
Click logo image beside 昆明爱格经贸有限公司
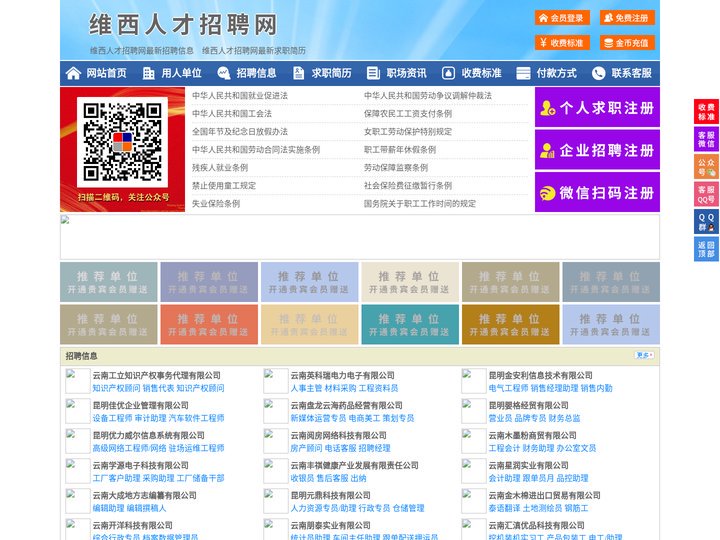point(474,411)
